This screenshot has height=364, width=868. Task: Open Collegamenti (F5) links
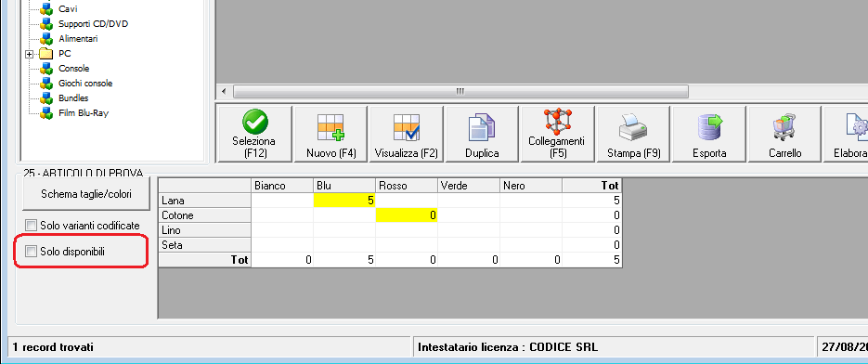pos(556,134)
